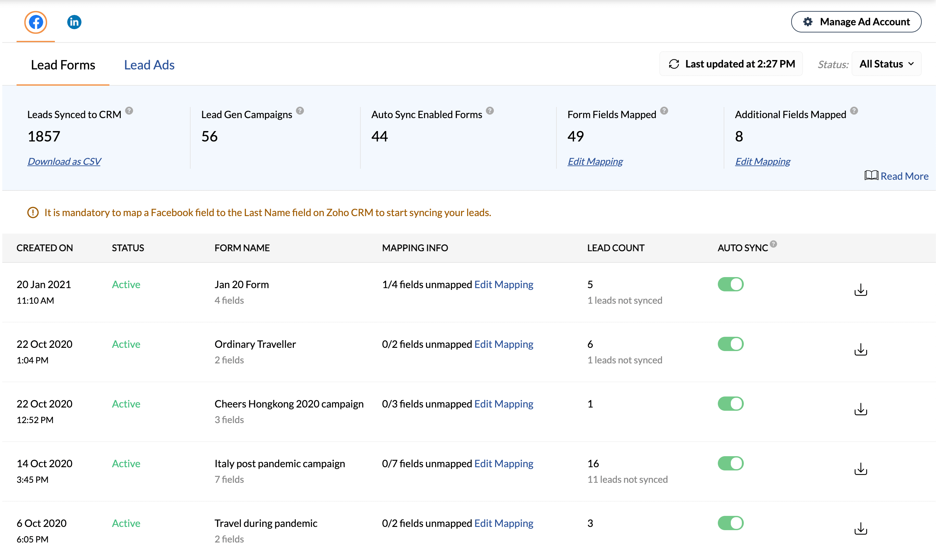
Task: Download leads for Cheers Hongkong 2020 campaign
Action: coord(860,409)
